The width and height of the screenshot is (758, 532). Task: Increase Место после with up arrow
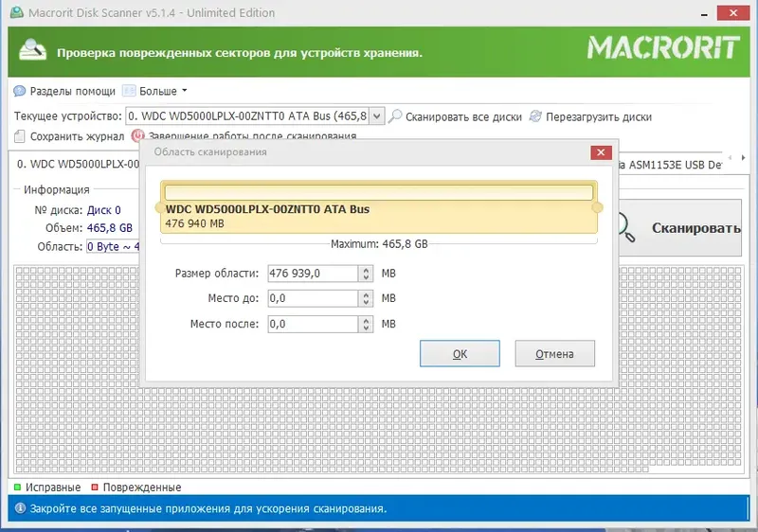[x=366, y=321]
